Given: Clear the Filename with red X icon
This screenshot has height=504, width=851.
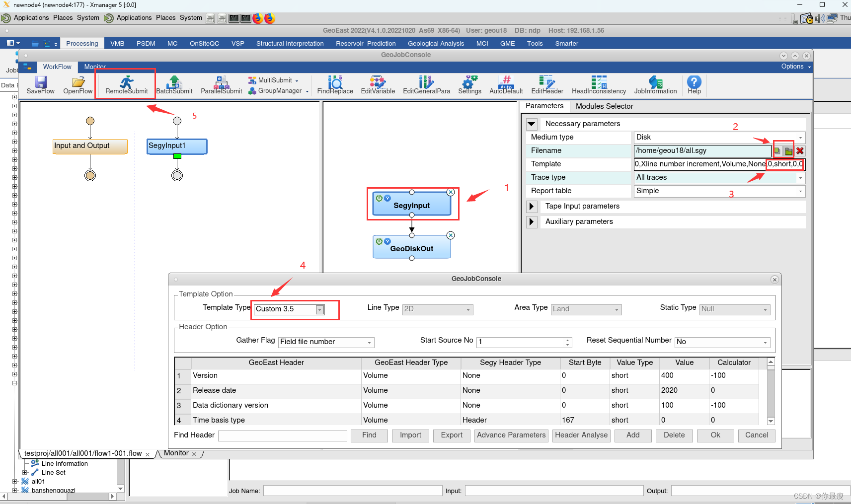Looking at the screenshot, I should [800, 151].
